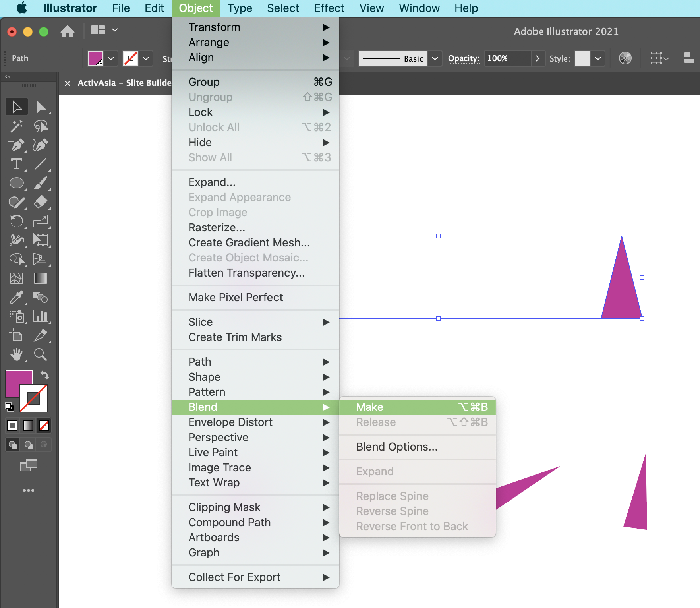The image size is (700, 608).
Task: Open the Basic brush definition dropdown
Action: pos(435,58)
